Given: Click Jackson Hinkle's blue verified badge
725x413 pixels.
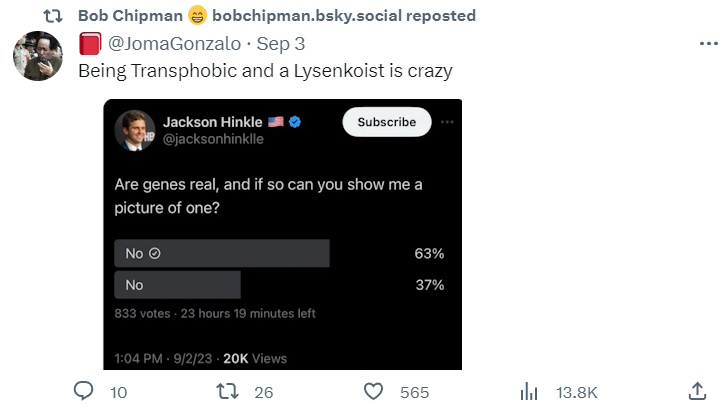Looking at the screenshot, I should [296, 122].
